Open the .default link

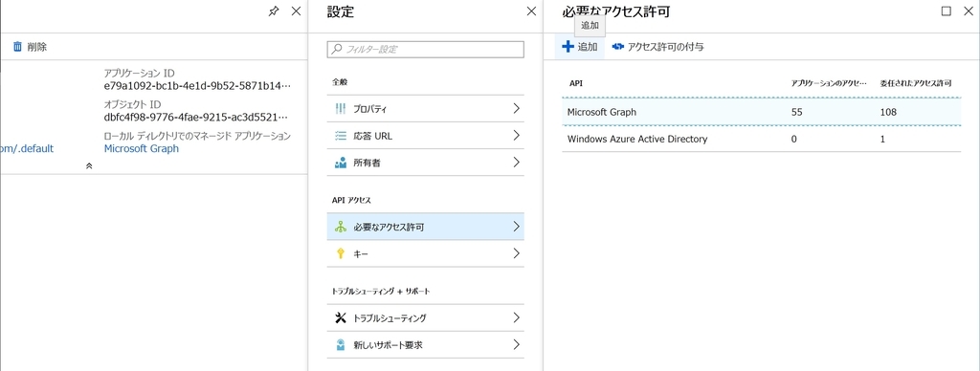click(x=27, y=148)
